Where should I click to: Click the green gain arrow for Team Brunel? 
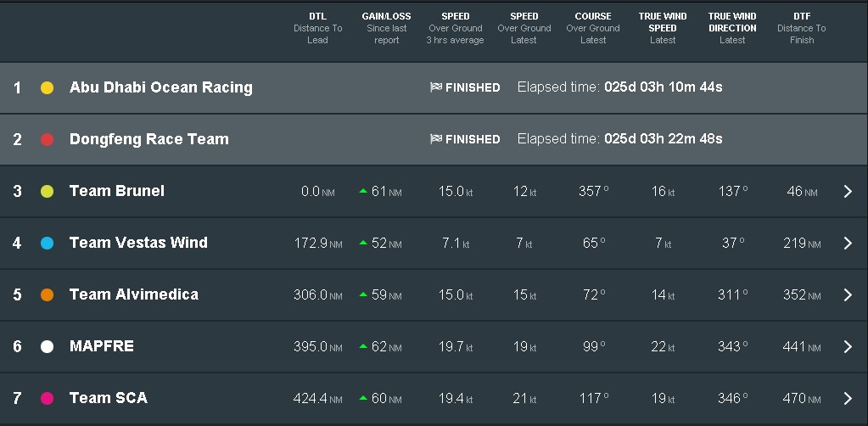click(x=363, y=191)
